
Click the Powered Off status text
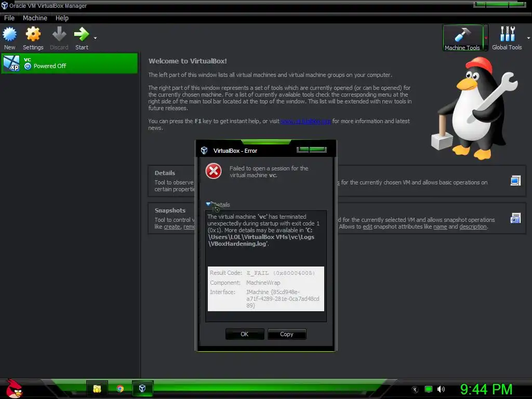click(x=49, y=66)
